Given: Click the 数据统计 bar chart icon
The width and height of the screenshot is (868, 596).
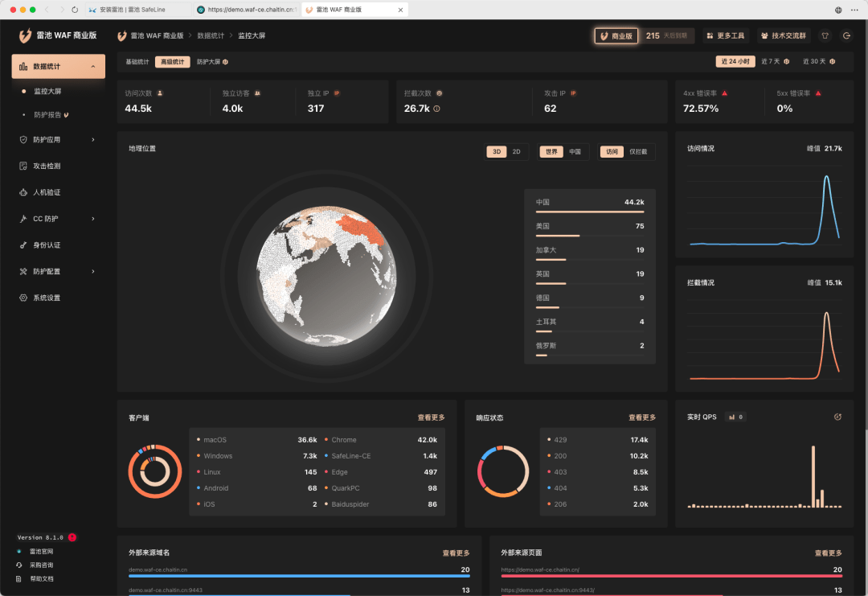Looking at the screenshot, I should pyautogui.click(x=23, y=67).
